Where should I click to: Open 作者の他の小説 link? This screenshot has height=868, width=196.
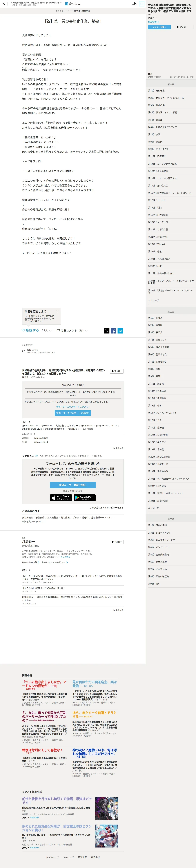(x=31, y=562)
